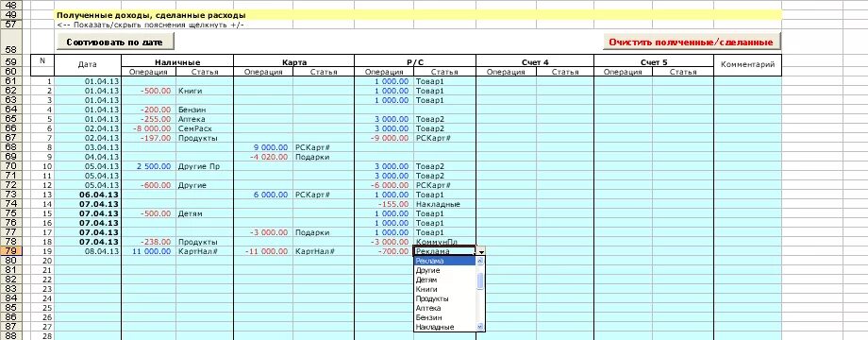Select the bold date 06.04.13
Viewport: 868px width, 340px height.
coord(88,195)
